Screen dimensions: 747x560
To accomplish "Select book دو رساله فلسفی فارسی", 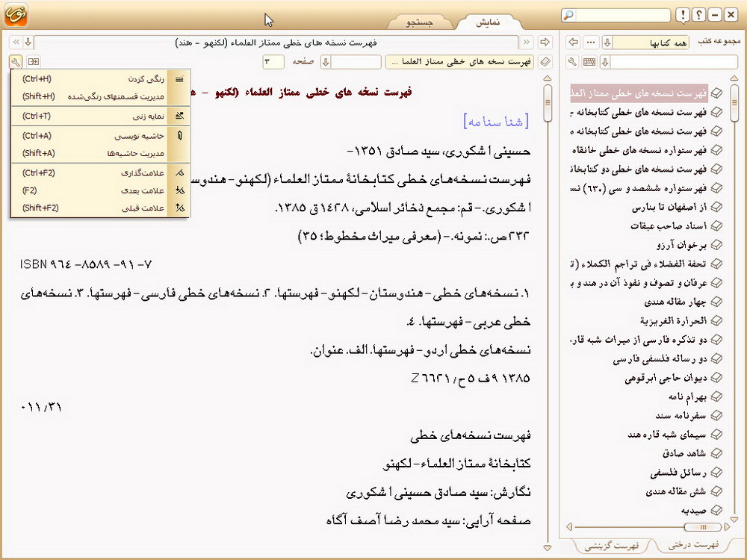I will [660, 358].
